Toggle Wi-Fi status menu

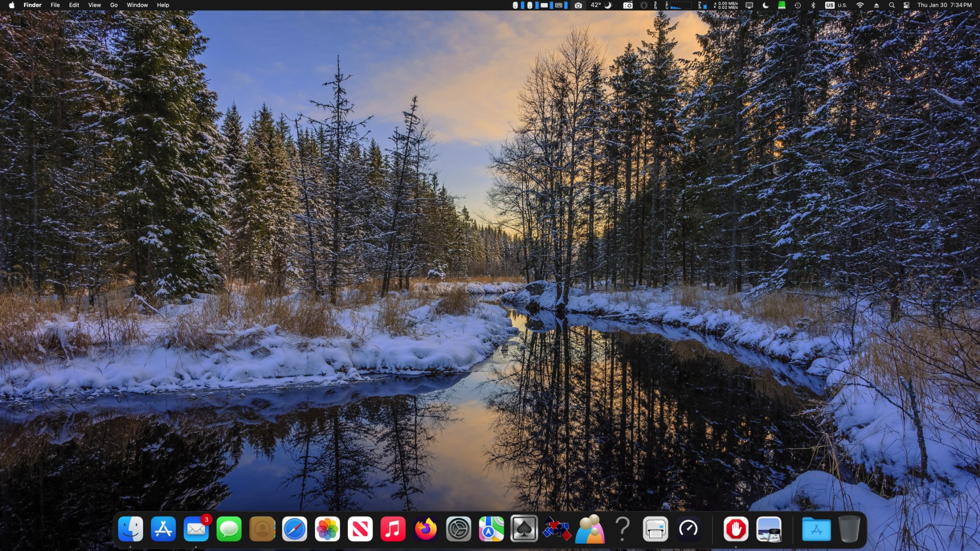[x=860, y=5]
